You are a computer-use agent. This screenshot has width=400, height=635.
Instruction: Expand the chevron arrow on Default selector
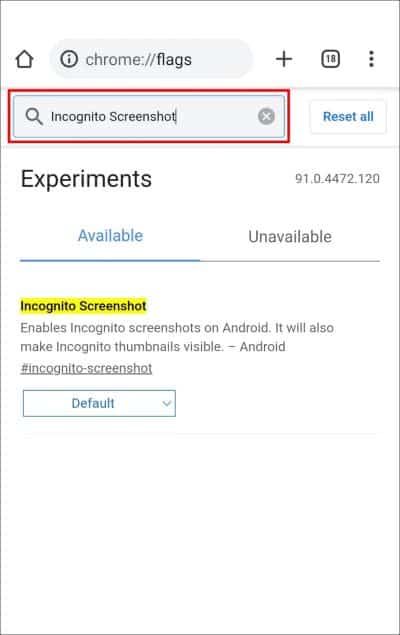(166, 403)
